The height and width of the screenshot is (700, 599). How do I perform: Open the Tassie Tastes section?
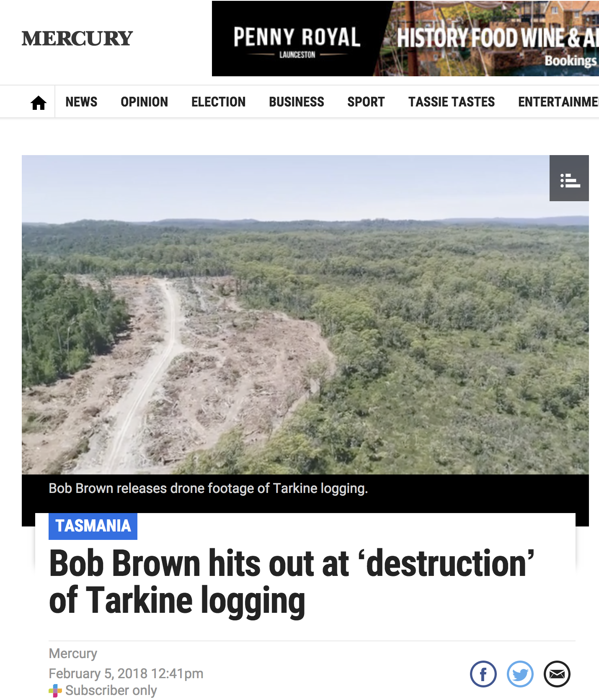(x=452, y=102)
